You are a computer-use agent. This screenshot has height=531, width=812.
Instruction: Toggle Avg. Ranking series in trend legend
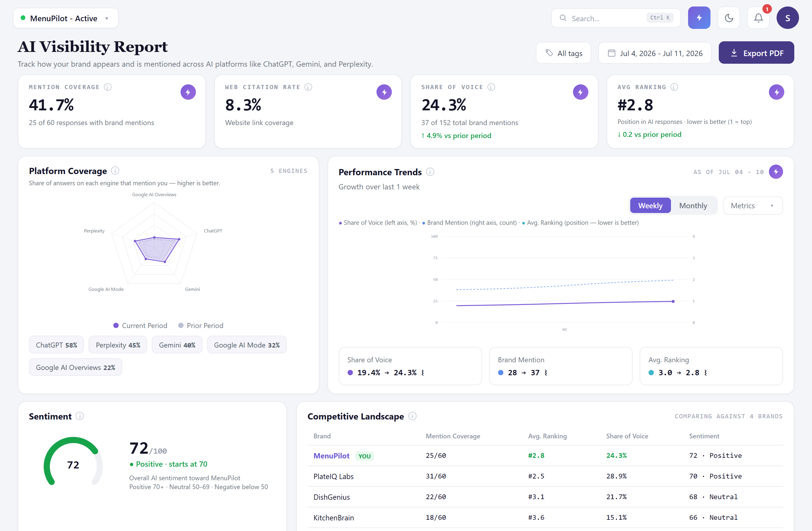tap(580, 223)
